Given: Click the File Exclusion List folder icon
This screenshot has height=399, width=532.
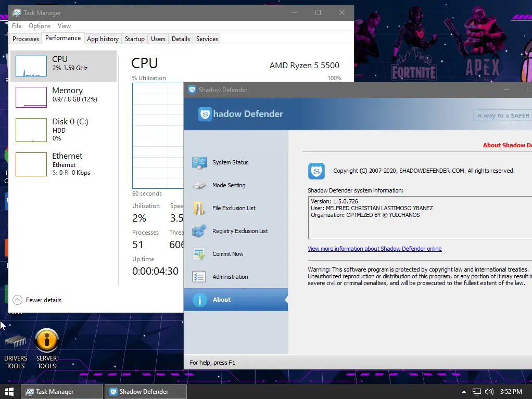Looking at the screenshot, I should click(199, 208).
